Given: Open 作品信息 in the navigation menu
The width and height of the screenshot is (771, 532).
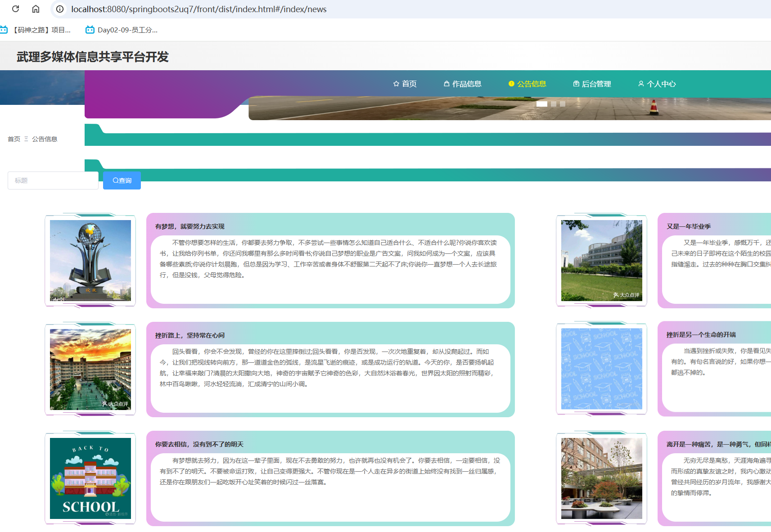Looking at the screenshot, I should coord(463,84).
